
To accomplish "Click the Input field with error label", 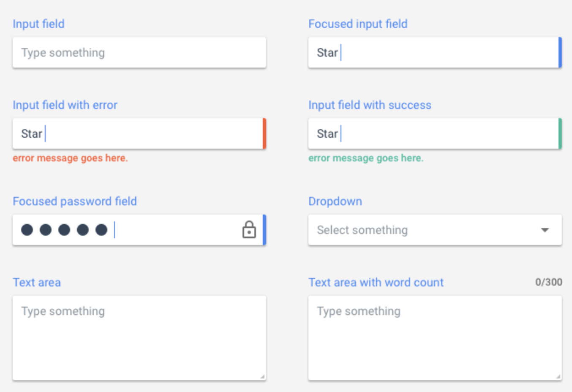I will [x=65, y=105].
